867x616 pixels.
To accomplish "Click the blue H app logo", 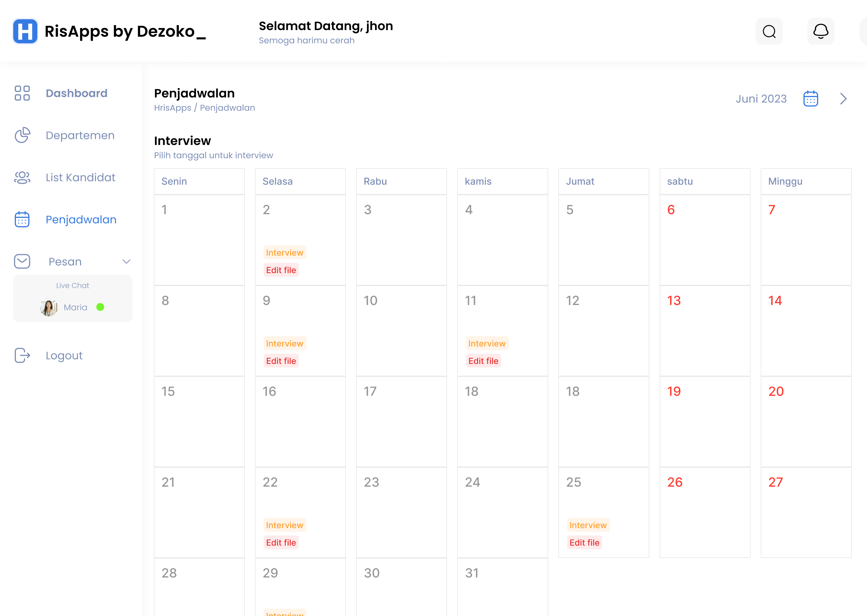I will tap(25, 32).
